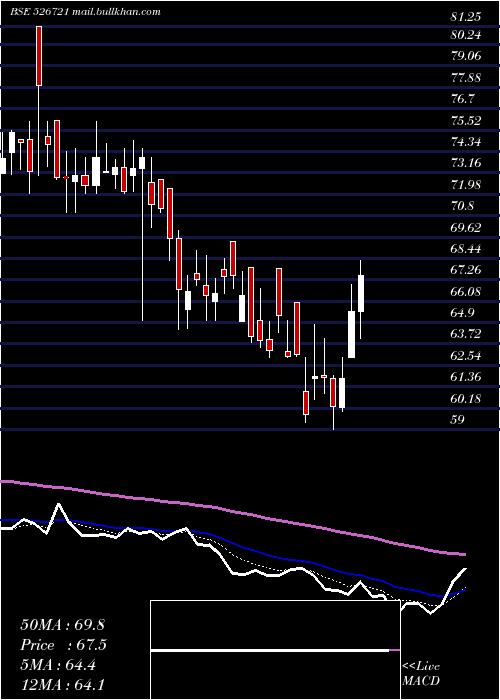Click the 69.62 price axis label
The image size is (500, 700).
point(466,227)
